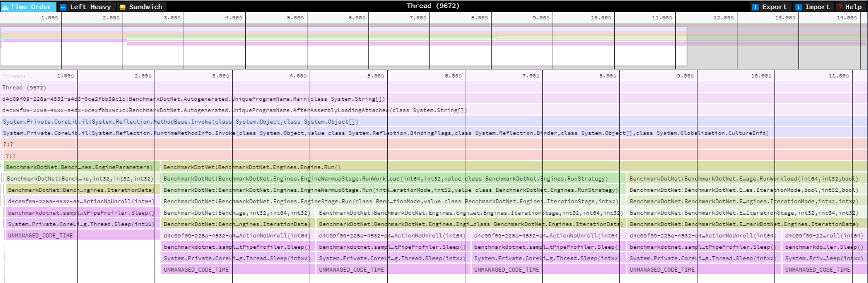The image size is (868, 283).
Task: Select truncated System.Priv…leep(int32) frame
Action: 825,258
